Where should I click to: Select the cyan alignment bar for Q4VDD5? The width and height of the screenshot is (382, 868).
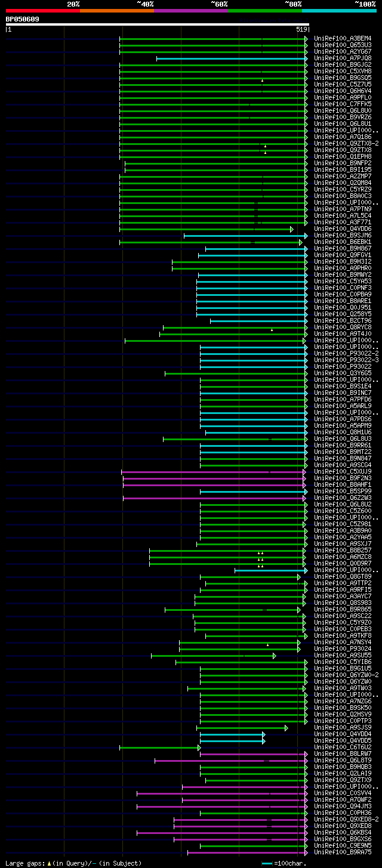pyautogui.click(x=232, y=741)
